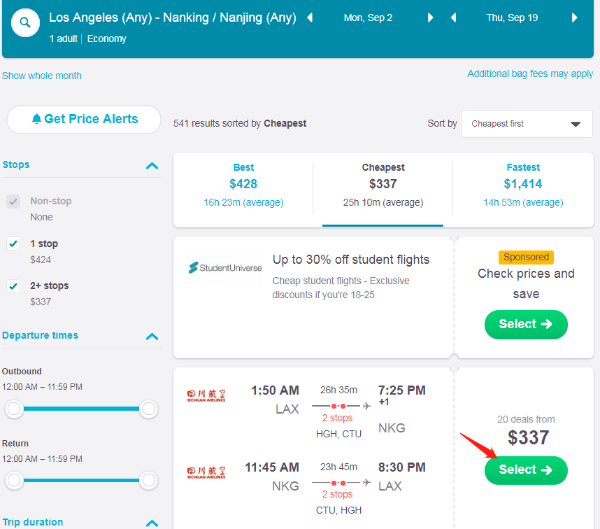
Task: Toggle the Non-stop checkbox
Action: click(x=13, y=201)
